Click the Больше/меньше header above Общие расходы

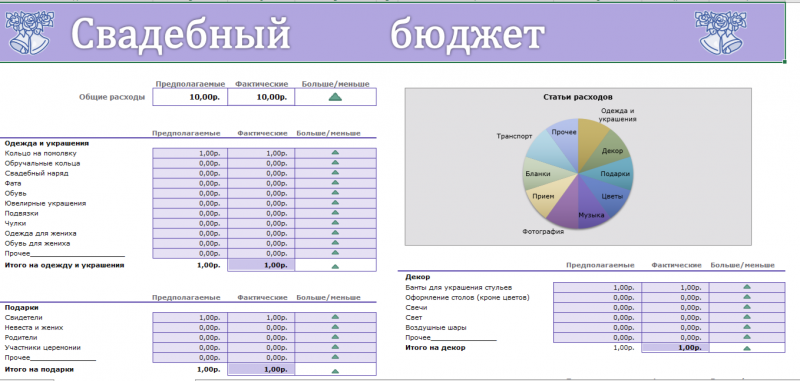(x=336, y=84)
